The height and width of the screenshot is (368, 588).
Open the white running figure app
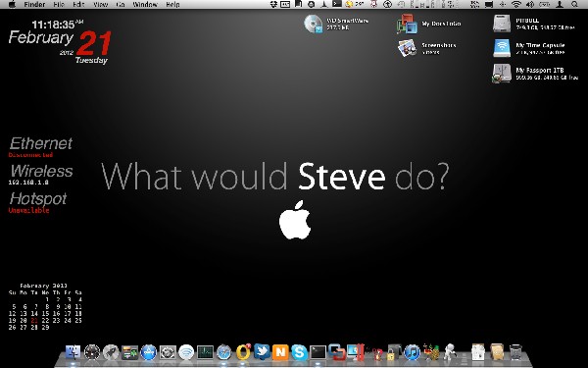click(450, 352)
